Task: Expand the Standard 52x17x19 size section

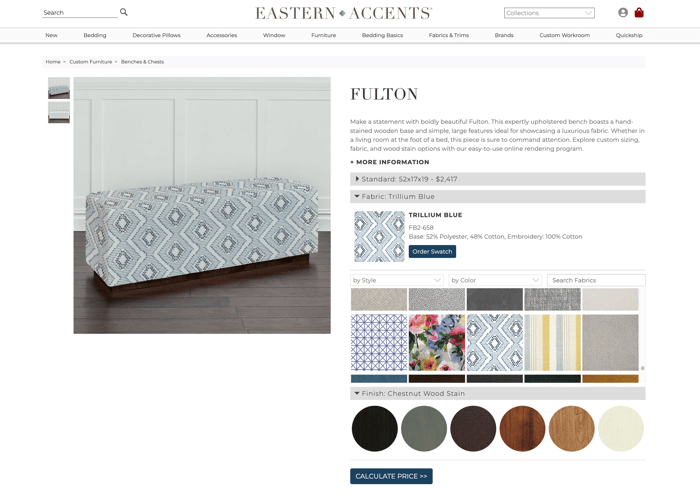Action: tap(498, 179)
